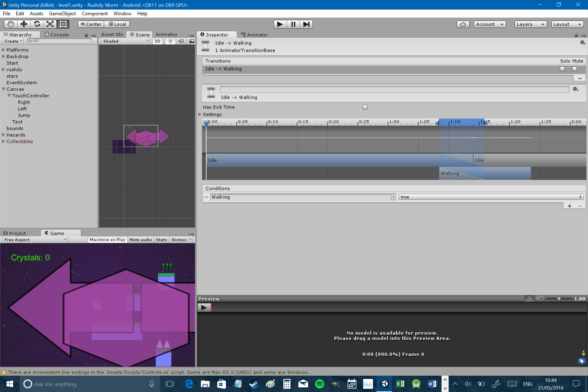Switch to the Console tab
This screenshot has width=588, height=392.
pos(57,35)
